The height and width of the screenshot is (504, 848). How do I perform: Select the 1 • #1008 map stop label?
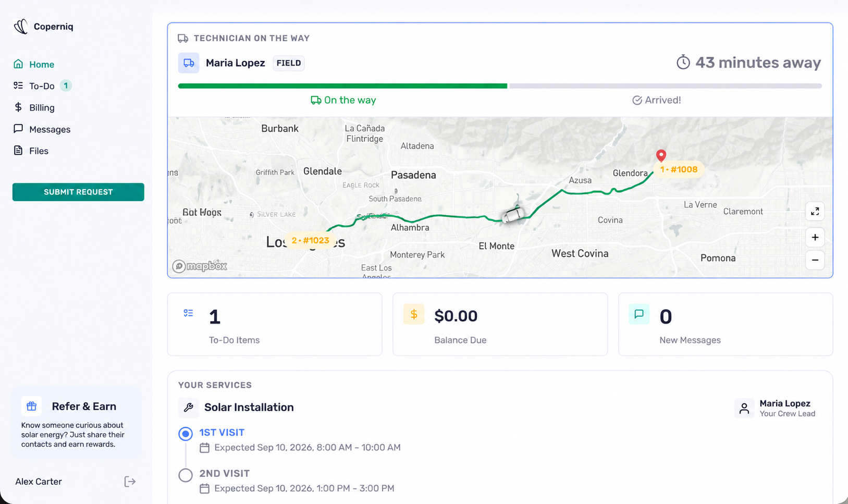pos(679,169)
